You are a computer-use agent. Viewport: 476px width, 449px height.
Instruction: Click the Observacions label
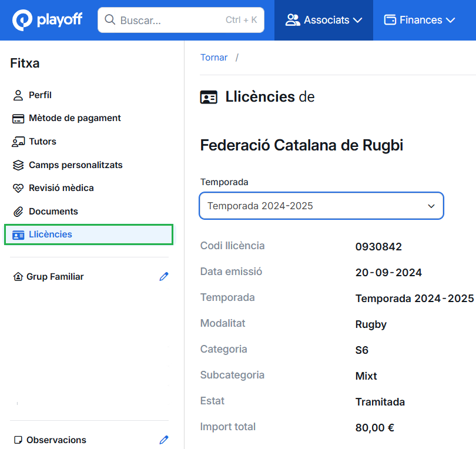click(x=56, y=440)
